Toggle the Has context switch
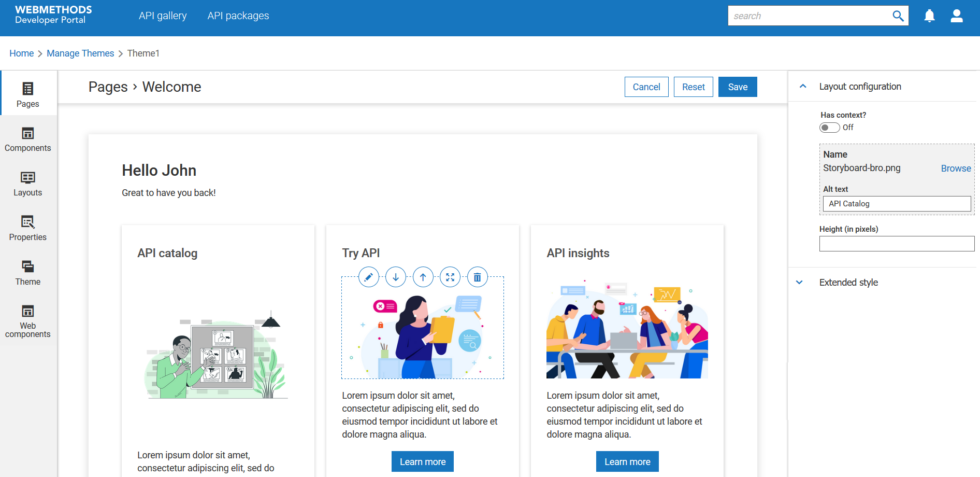Viewport: 980px width, 477px height. (x=829, y=128)
